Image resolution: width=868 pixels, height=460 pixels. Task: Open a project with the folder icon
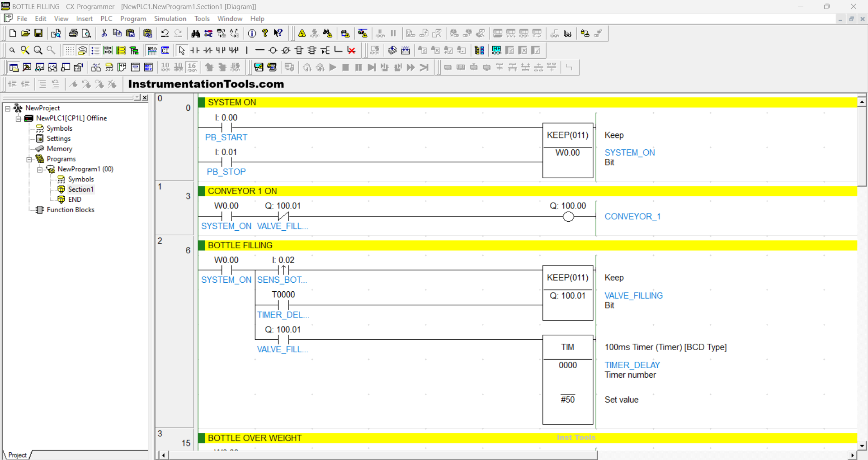26,33
